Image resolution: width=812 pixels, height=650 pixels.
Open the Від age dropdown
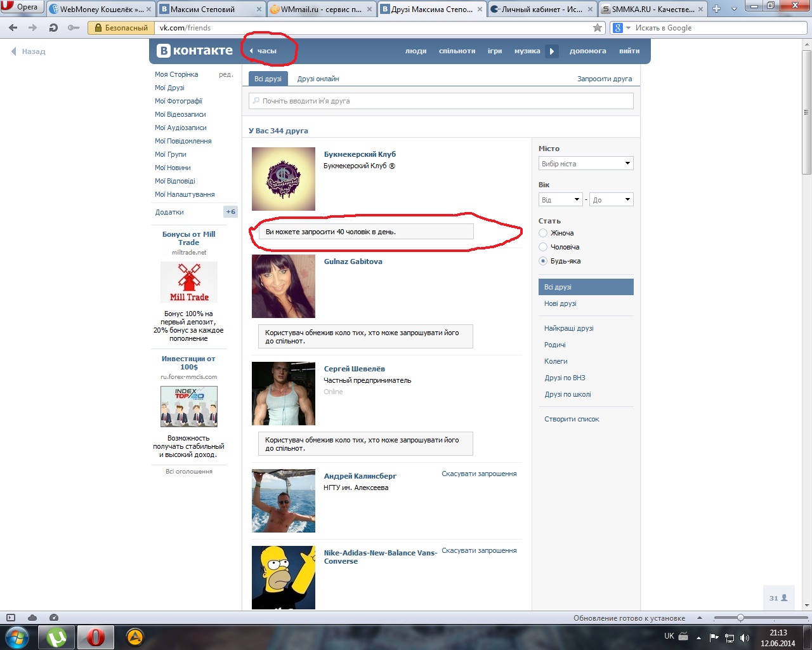click(x=561, y=200)
